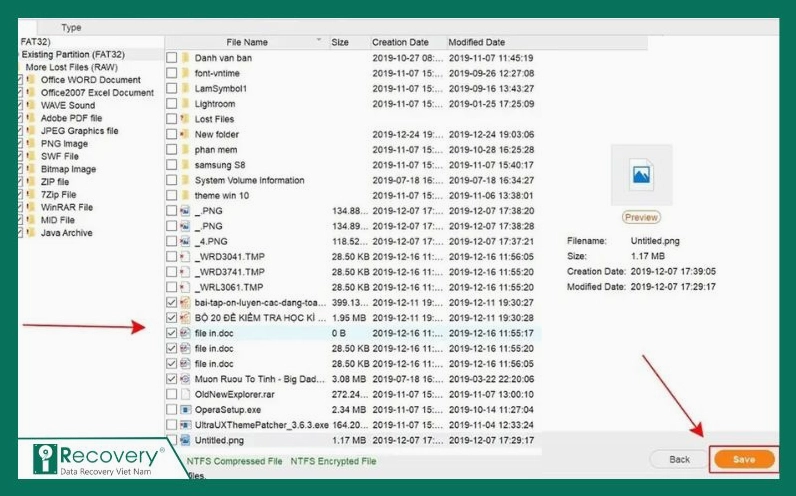
Task: Toggle the Adobe PDF file type checkbox
Action: [x=20, y=118]
